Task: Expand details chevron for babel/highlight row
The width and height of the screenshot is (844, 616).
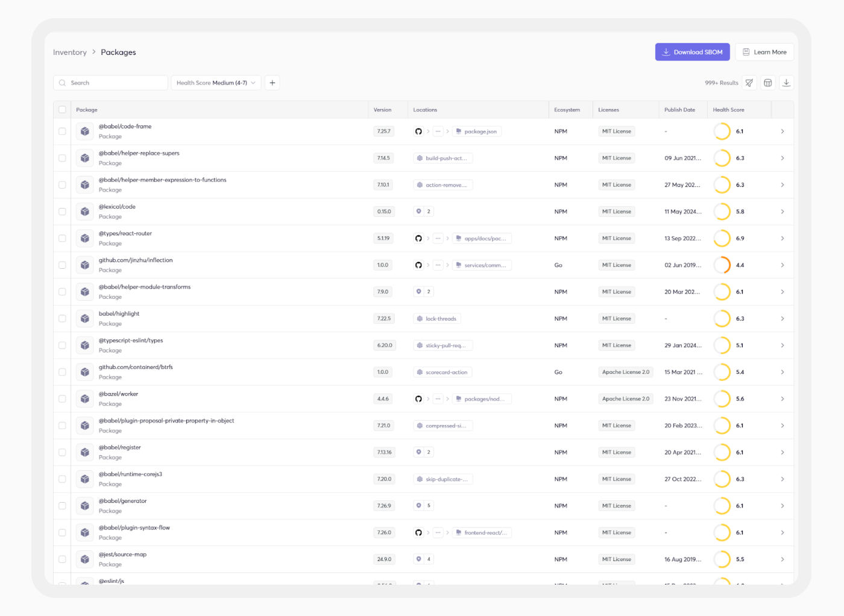Action: [783, 318]
